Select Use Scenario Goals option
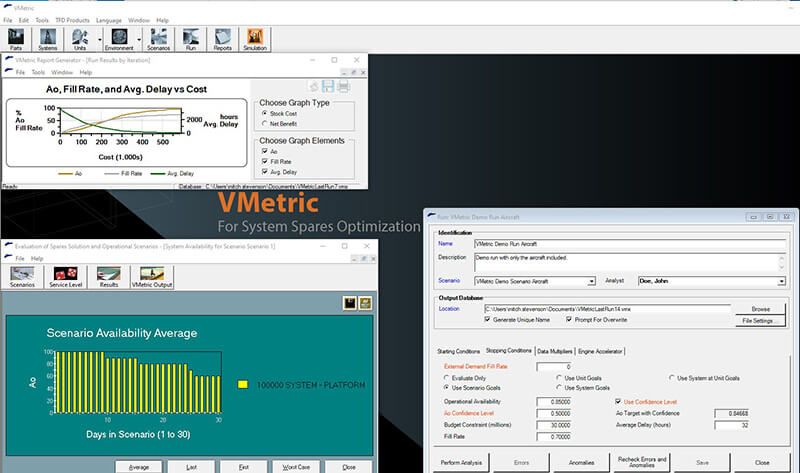Viewport: 800px width, 473px height. tap(446, 388)
